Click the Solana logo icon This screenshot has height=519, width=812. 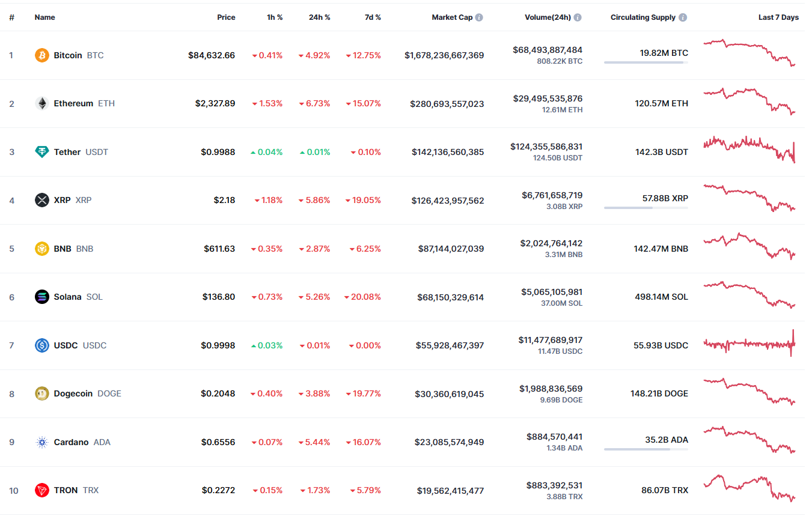(42, 297)
